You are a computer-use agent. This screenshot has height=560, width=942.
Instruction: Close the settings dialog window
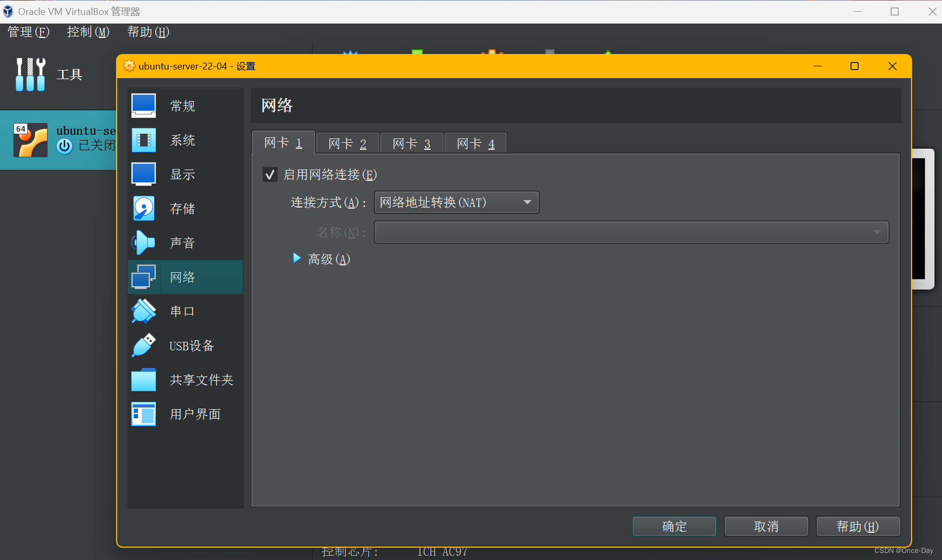click(892, 66)
